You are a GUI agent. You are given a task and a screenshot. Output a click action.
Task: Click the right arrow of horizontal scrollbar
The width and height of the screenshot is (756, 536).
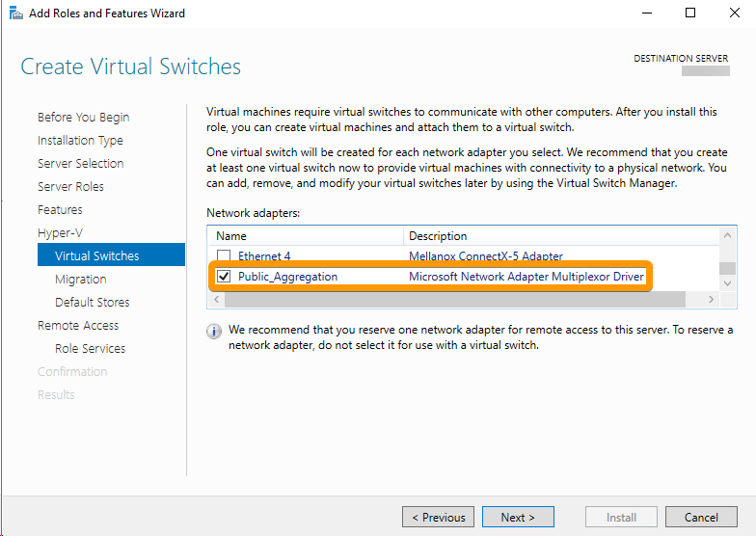pyautogui.click(x=712, y=299)
